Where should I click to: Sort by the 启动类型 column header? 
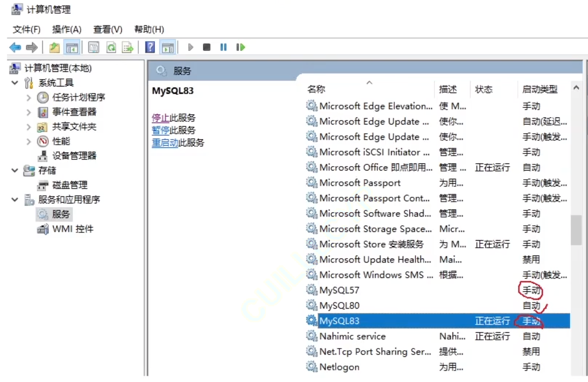540,89
